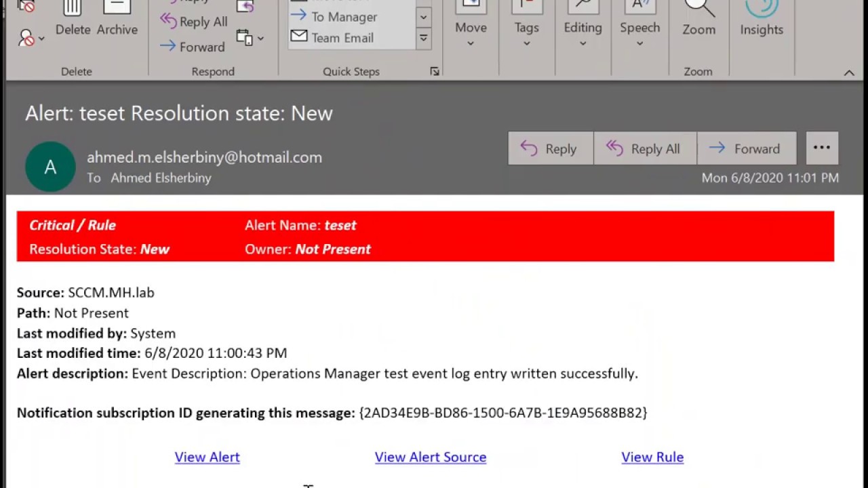The height and width of the screenshot is (488, 868).
Task: Click sender address ahmed.m.elsherbiny@hotmail.com
Action: pos(204,157)
